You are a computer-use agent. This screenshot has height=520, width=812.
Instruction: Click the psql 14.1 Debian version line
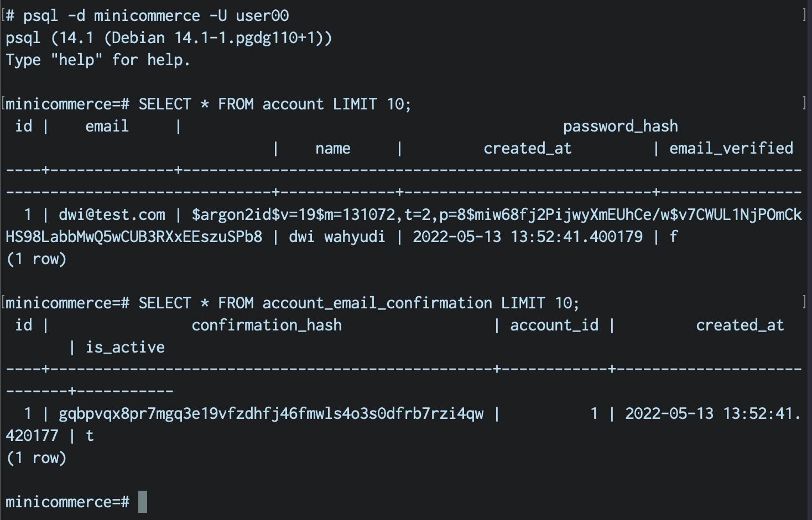[x=169, y=38]
